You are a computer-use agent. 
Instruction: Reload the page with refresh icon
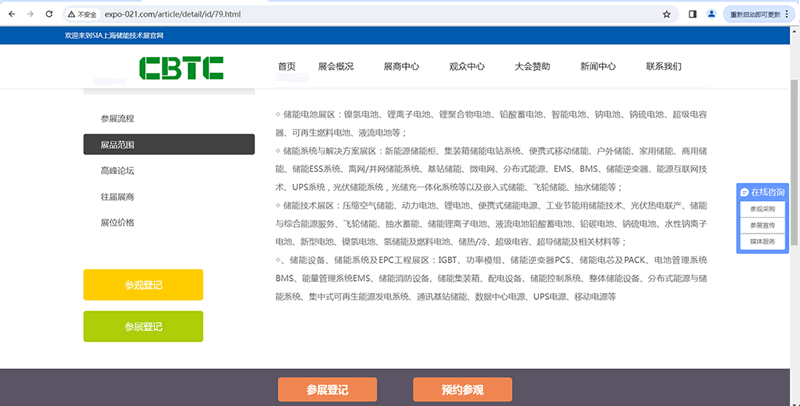[50, 15]
